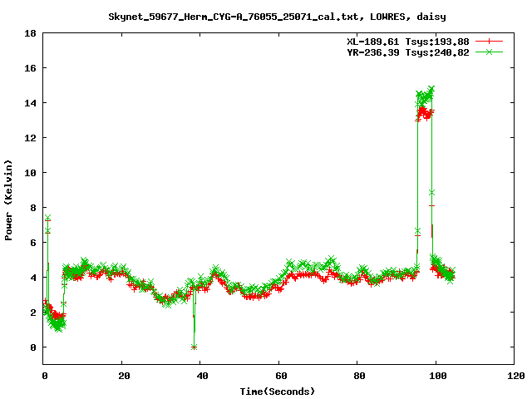This screenshot has height=399, width=532.
Task: Click the Time(Seconds) x-axis label
Action: point(277,392)
